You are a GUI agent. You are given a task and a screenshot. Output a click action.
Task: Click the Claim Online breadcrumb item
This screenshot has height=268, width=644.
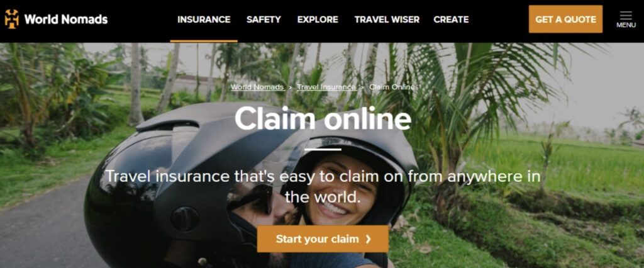point(392,87)
